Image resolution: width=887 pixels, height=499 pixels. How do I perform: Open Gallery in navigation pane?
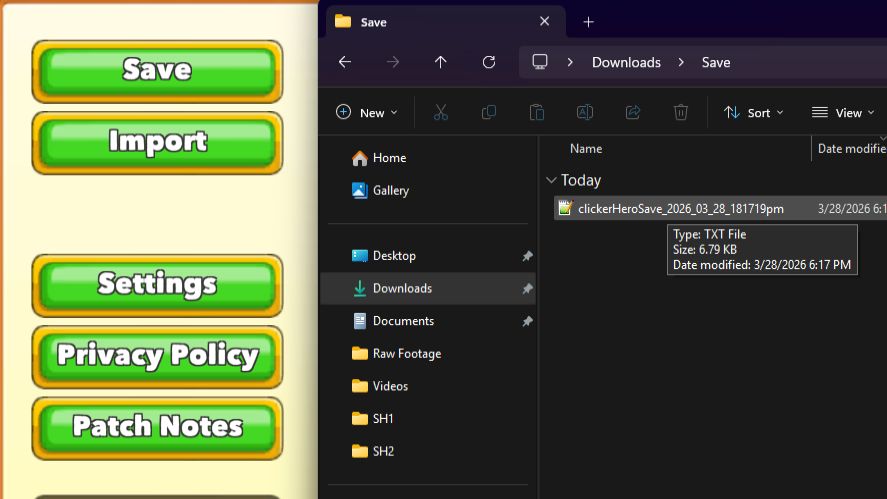[428, 191]
